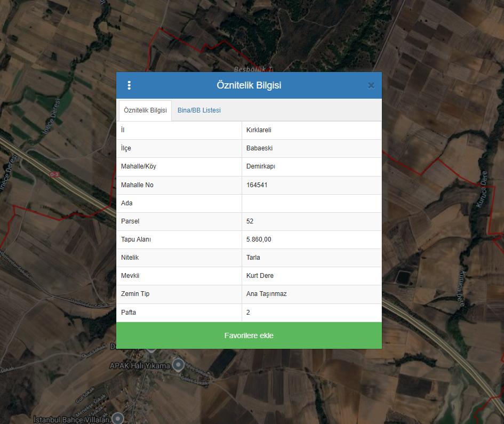The image size is (504, 424).
Task: Click the Tapu Alanı value 5.860,00
Action: (259, 239)
